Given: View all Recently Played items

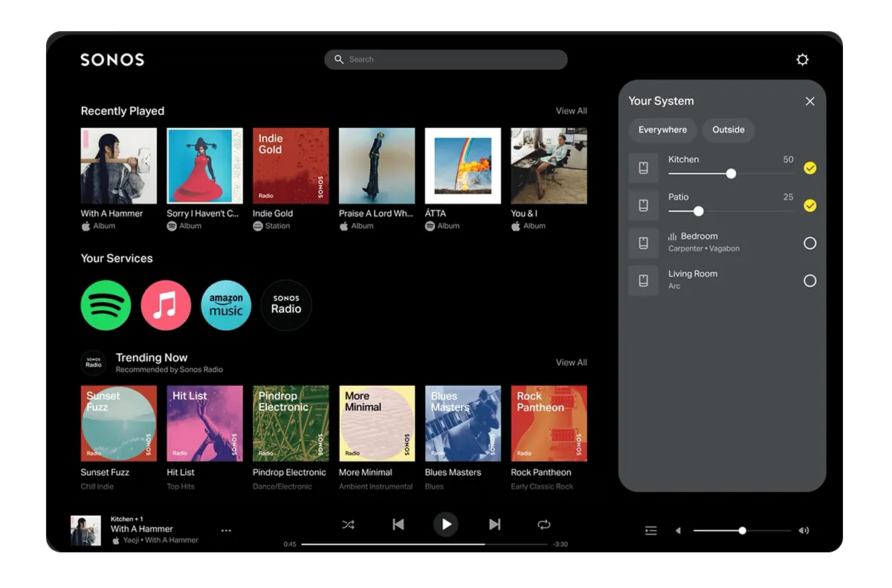Looking at the screenshot, I should (x=572, y=111).
